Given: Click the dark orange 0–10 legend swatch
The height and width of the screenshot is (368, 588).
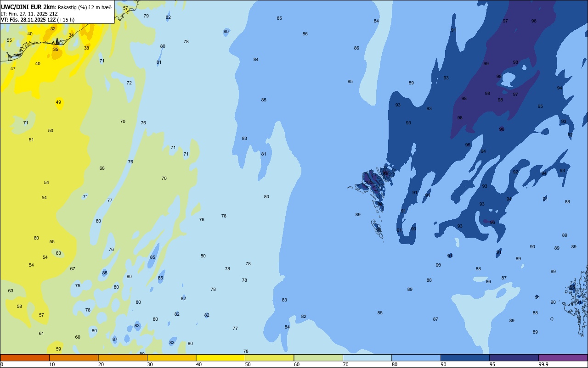Looking at the screenshot, I should pos(25,357).
